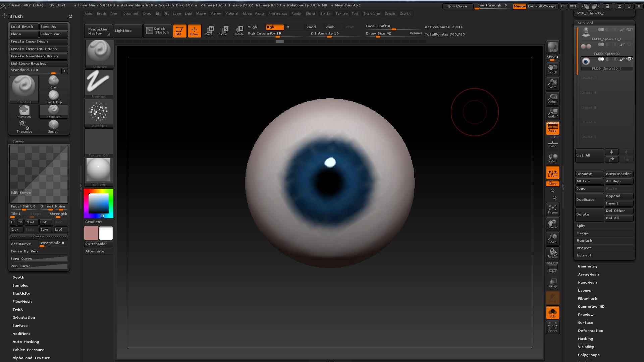The width and height of the screenshot is (644, 362).
Task: Activate Scale mode in top shelf
Action: 223,31
